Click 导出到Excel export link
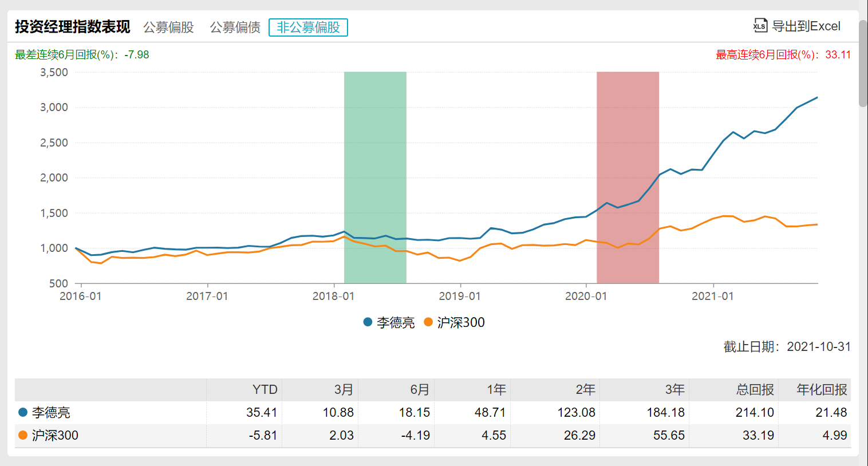The image size is (868, 466). click(806, 26)
